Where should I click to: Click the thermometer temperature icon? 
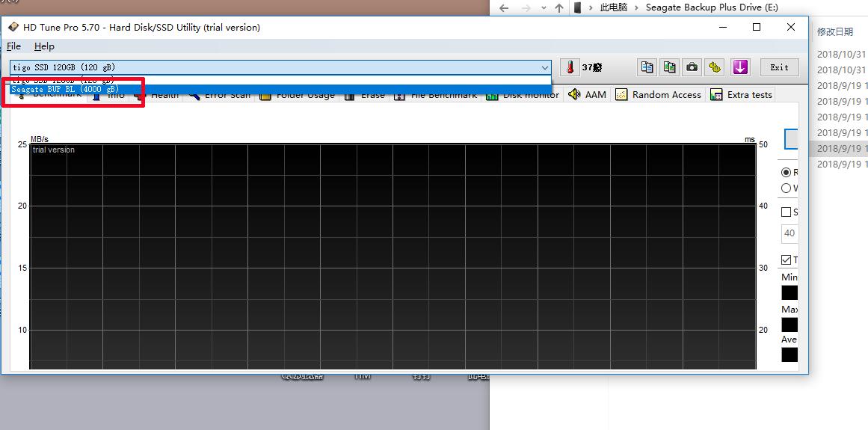[x=570, y=67]
